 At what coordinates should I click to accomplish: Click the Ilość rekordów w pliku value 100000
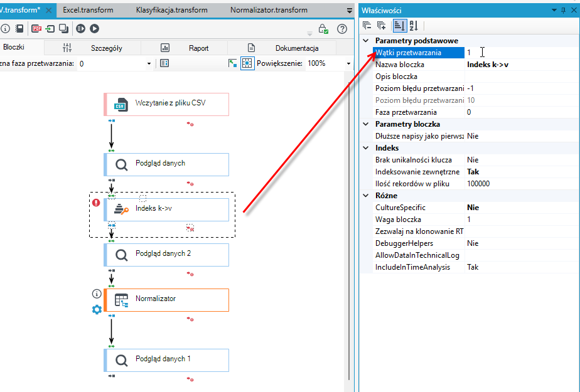point(522,184)
